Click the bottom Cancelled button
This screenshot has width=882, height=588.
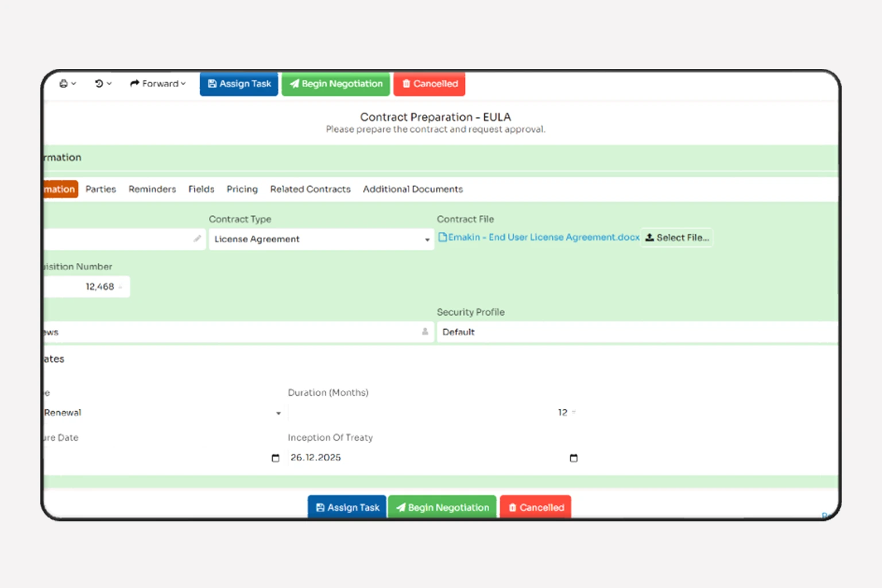[536, 507]
